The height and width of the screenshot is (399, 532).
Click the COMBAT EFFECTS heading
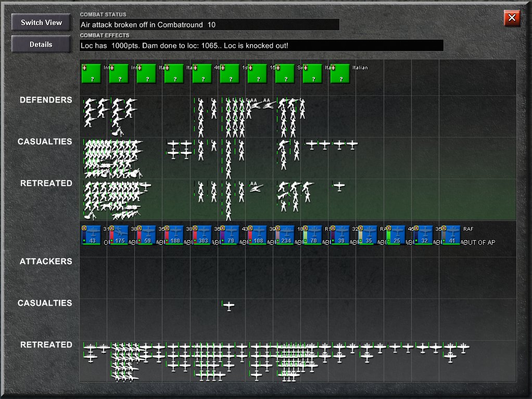(105, 35)
